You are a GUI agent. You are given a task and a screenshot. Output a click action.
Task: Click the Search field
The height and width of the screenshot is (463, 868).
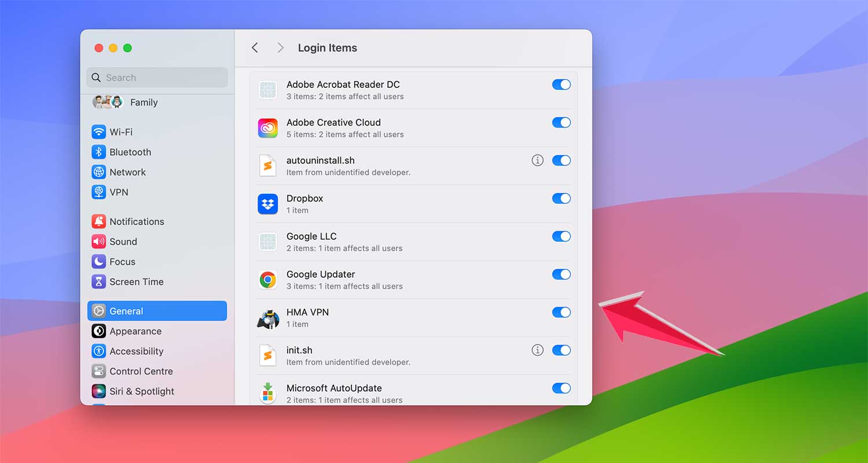point(157,77)
